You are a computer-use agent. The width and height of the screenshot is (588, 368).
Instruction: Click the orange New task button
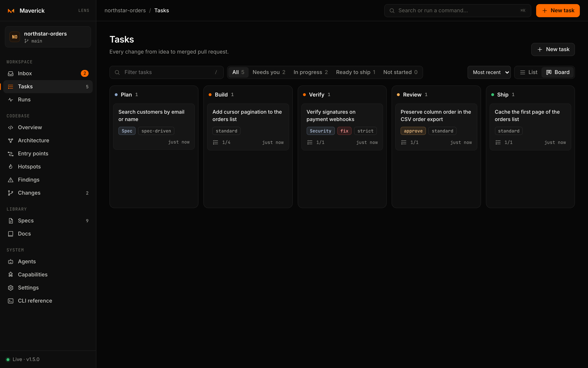558,11
